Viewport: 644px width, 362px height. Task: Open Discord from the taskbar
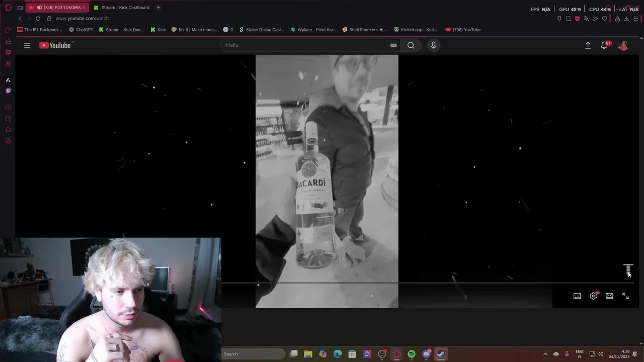click(x=427, y=354)
